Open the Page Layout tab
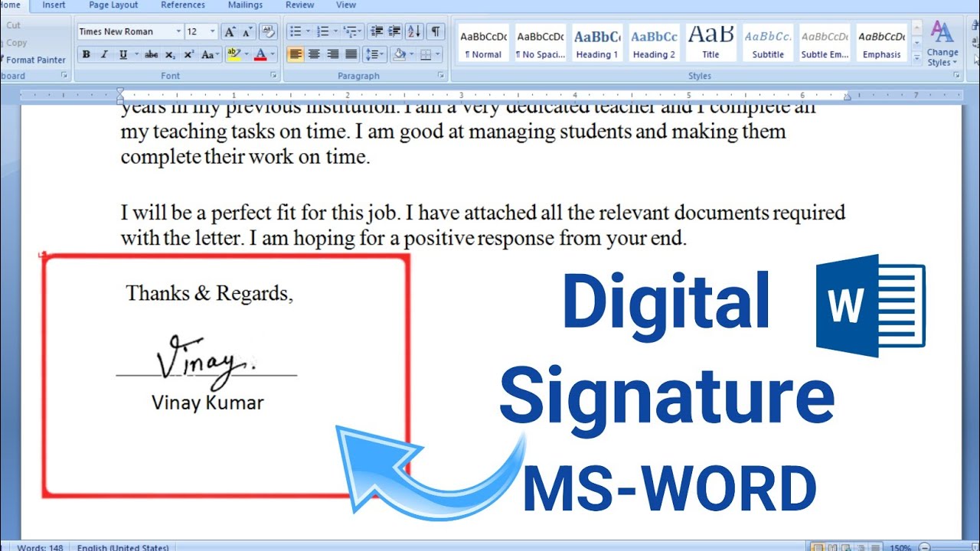Viewport: 980px width, 551px height. (x=113, y=5)
